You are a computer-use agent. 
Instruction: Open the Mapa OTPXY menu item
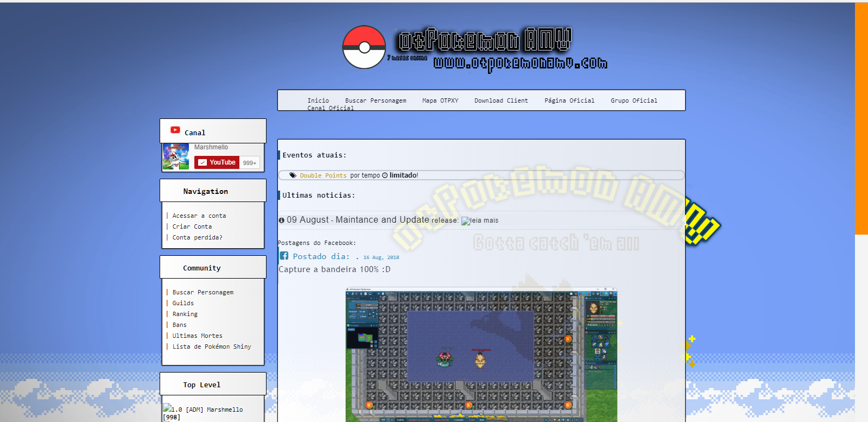pos(440,100)
